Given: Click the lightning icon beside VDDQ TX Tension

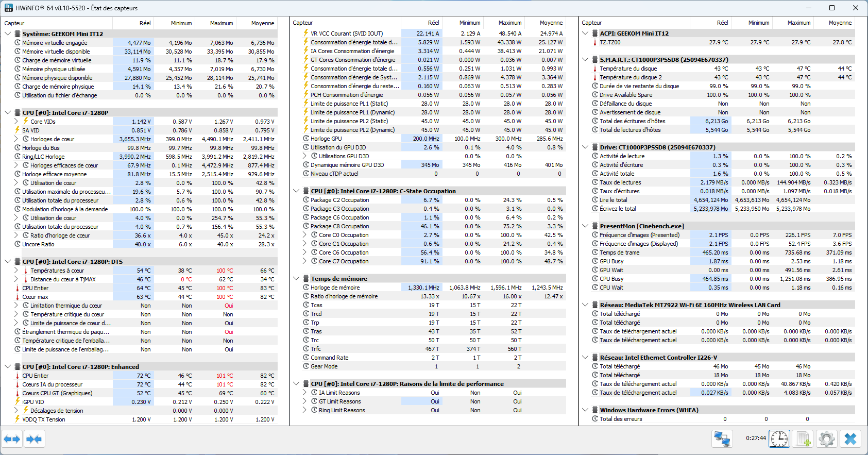Looking at the screenshot, I should (18, 419).
